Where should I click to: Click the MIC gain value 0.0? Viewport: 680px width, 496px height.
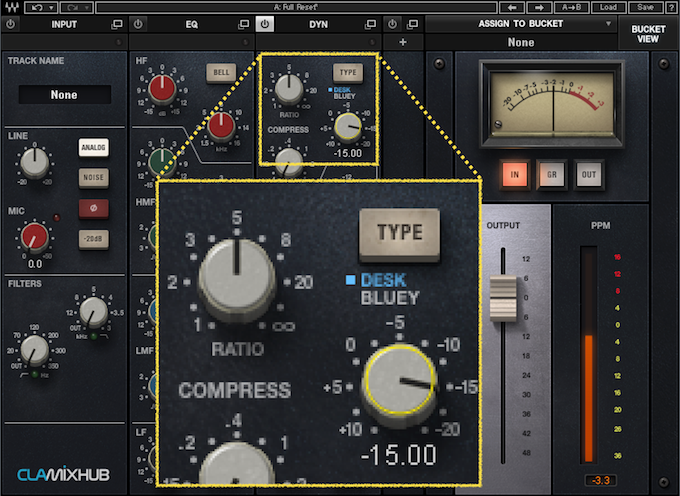35,264
